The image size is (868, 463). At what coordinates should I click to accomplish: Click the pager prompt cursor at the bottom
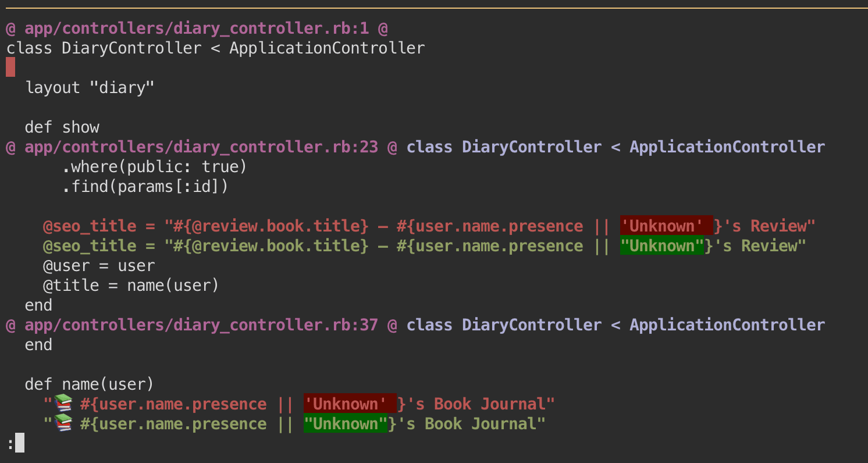point(19,443)
